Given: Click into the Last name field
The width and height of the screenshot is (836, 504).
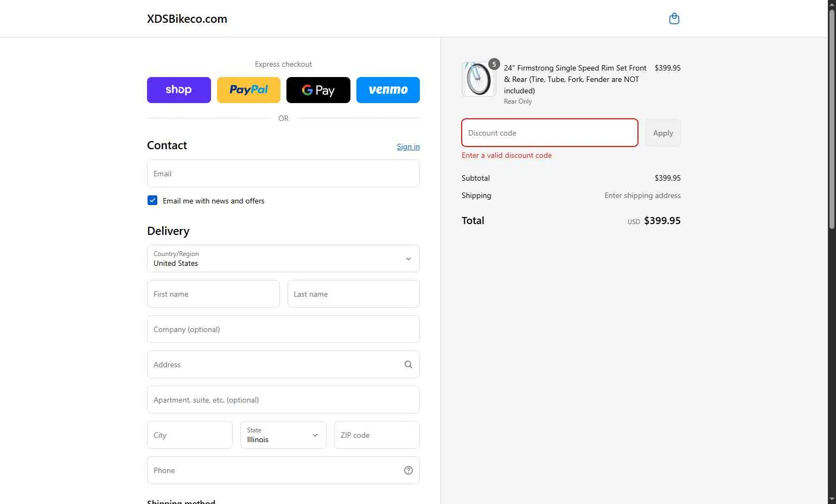Looking at the screenshot, I should pyautogui.click(x=354, y=294).
